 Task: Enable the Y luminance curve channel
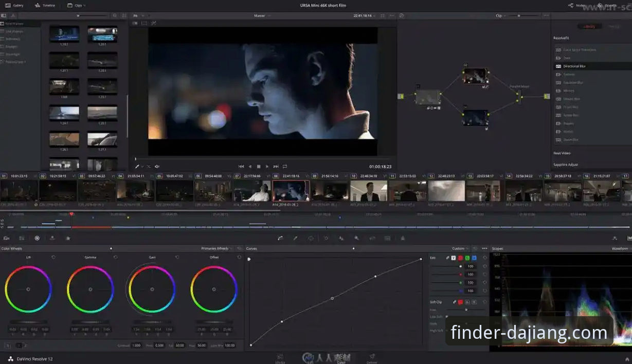(454, 258)
